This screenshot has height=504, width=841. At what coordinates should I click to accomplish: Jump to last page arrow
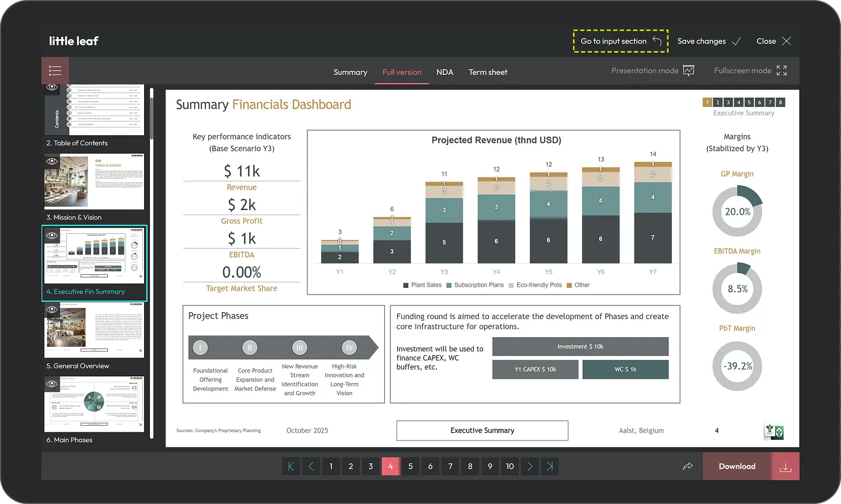pyautogui.click(x=549, y=467)
